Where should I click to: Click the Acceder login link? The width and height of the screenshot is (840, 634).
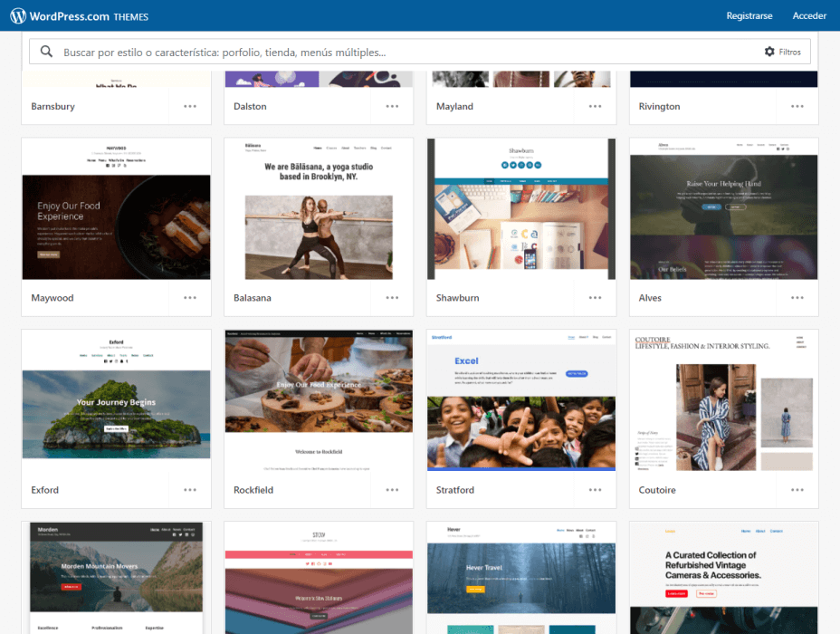[809, 16]
